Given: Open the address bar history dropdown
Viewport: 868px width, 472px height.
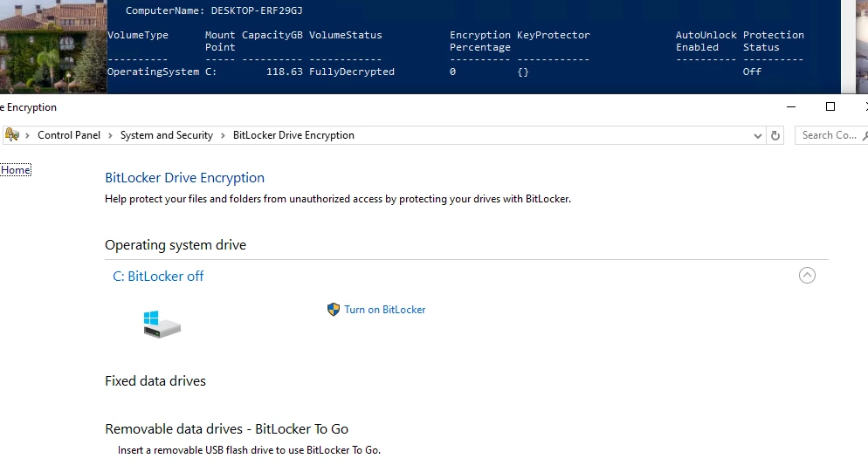Looking at the screenshot, I should click(x=757, y=135).
